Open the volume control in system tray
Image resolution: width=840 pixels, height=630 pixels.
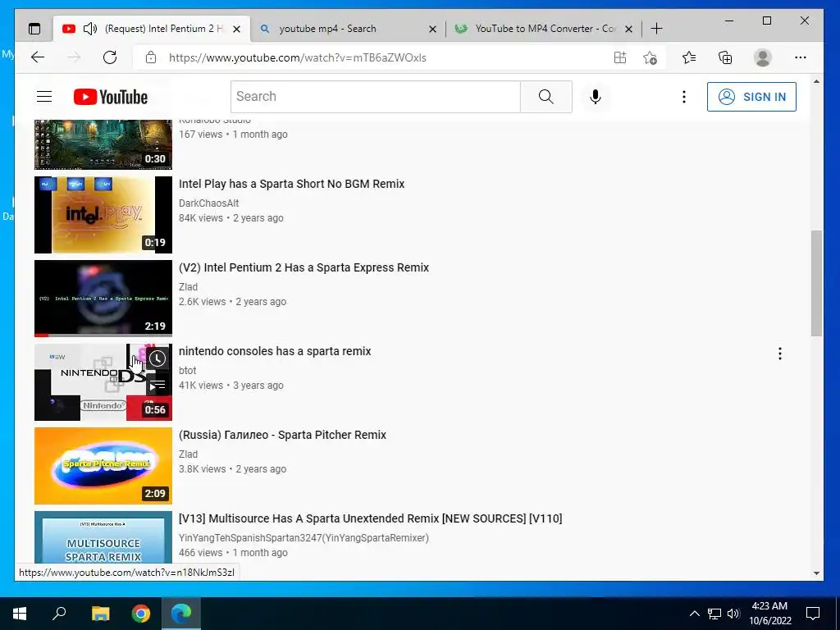(734, 614)
